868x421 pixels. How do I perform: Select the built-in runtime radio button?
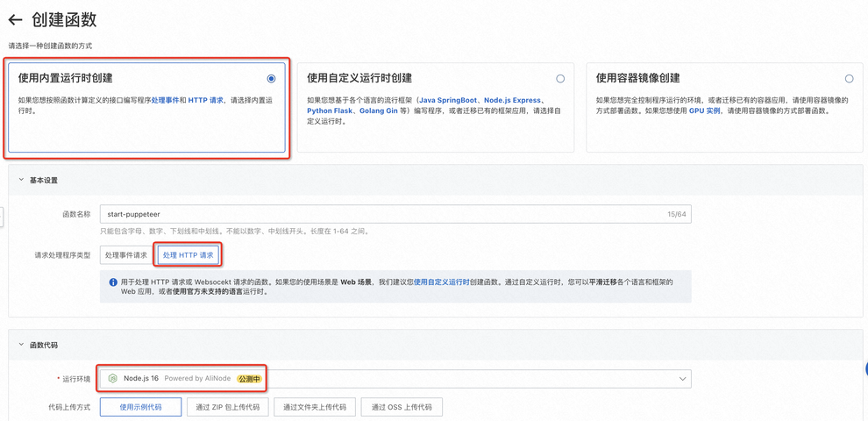pyautogui.click(x=271, y=79)
